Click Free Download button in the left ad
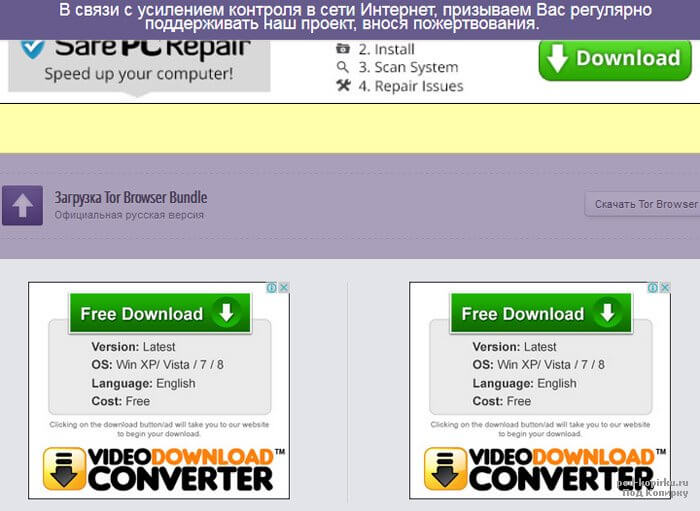700x511 pixels. pos(159,313)
